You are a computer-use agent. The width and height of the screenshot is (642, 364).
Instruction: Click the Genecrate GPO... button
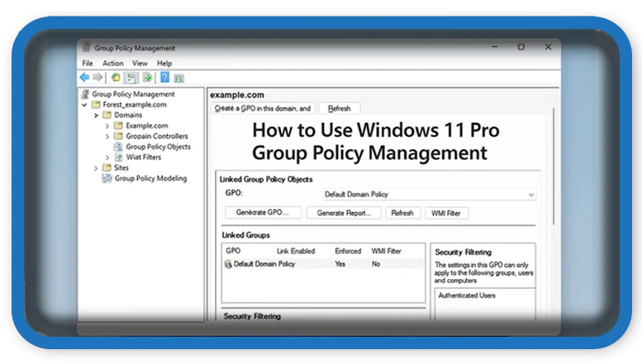[x=263, y=212]
